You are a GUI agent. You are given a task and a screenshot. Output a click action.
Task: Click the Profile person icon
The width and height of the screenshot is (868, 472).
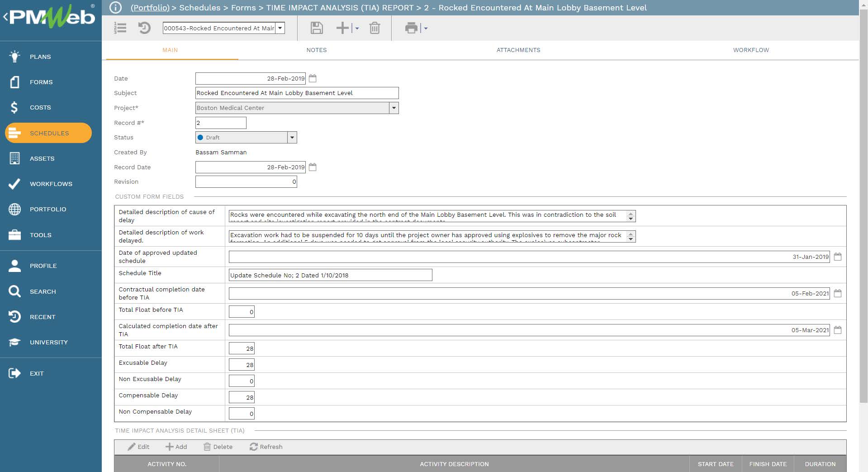(14, 266)
